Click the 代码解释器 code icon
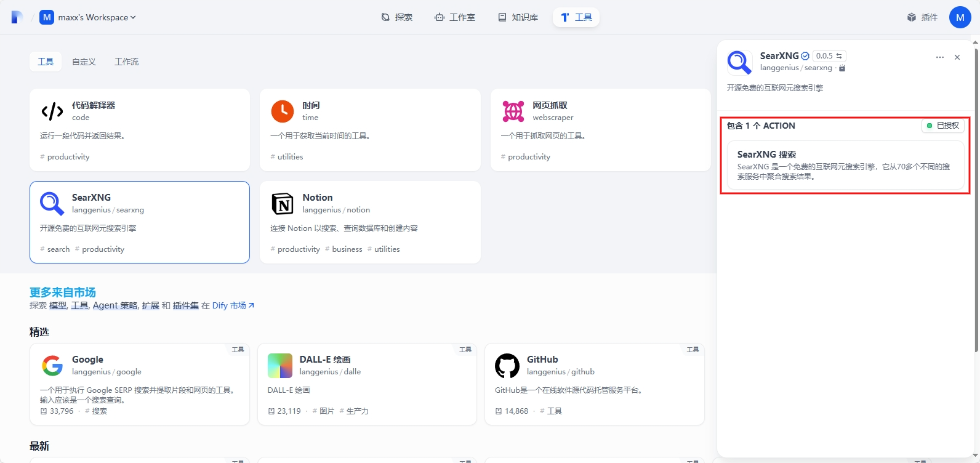The image size is (980, 463). coord(52,111)
